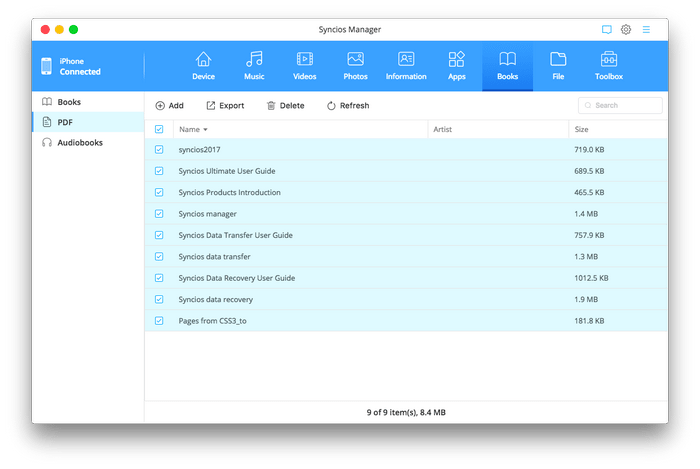Image resolution: width=700 pixels, height=469 pixels.
Task: Uncheck the Syncios data recovery checkbox
Action: 159,299
